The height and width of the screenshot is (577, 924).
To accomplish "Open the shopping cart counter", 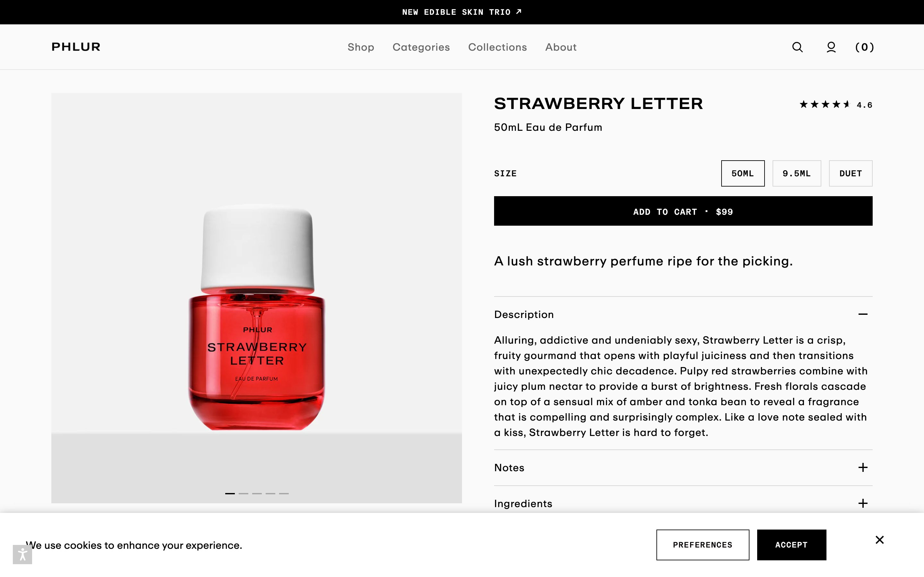I will point(864,47).
